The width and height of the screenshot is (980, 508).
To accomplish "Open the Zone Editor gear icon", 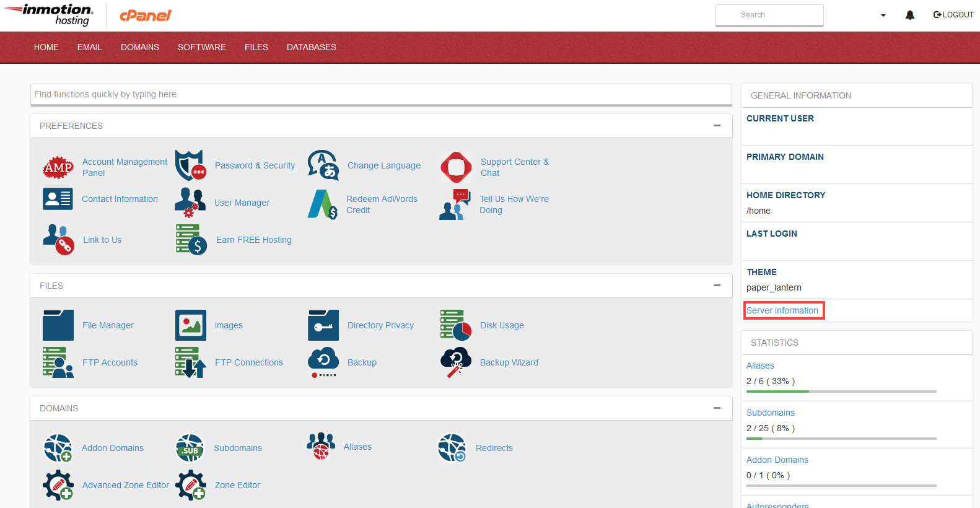I will [x=190, y=485].
